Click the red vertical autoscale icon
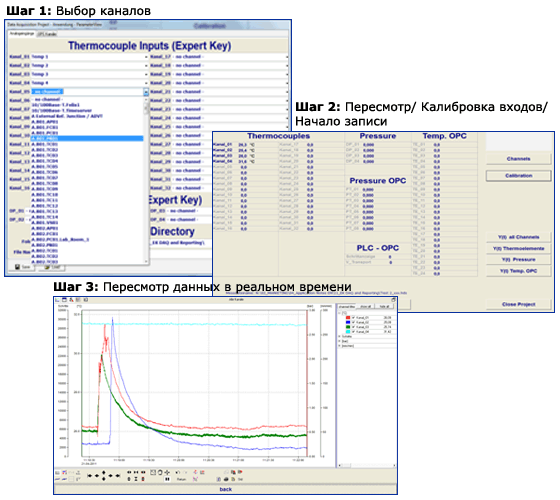The width and height of the screenshot is (560, 500). coord(143,479)
